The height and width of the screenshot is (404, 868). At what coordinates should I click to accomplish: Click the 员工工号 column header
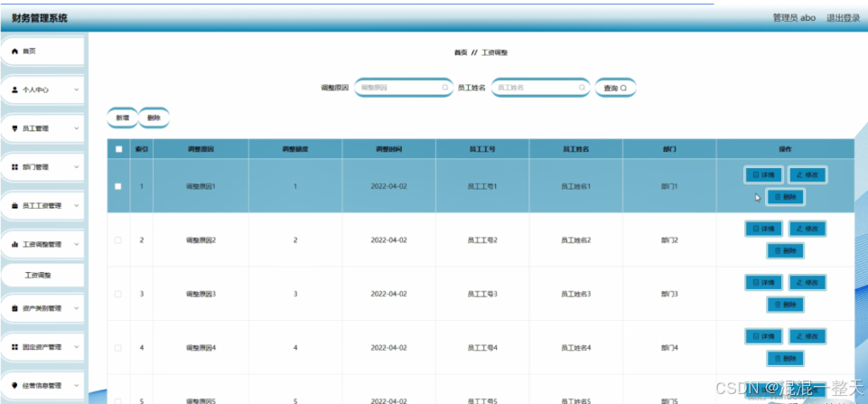[482, 149]
